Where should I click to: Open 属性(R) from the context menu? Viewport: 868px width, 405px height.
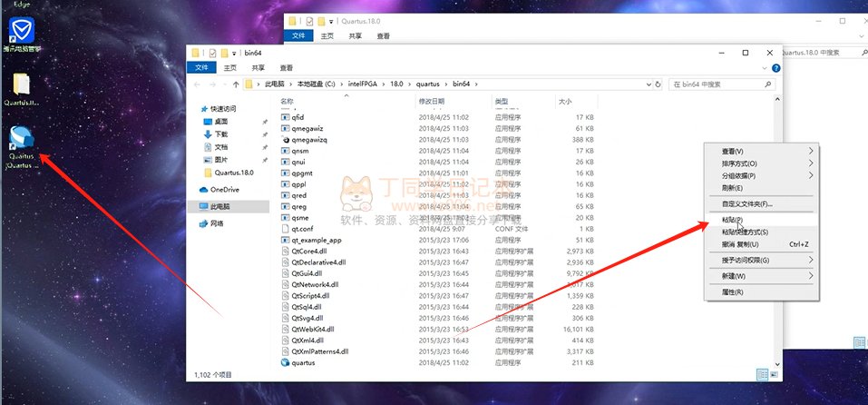coord(732,292)
